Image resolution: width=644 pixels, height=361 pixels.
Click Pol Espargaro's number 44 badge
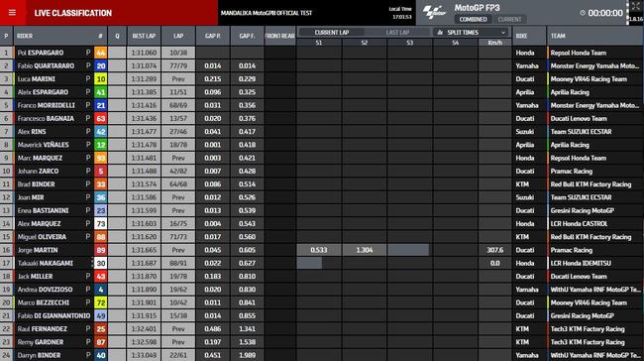(x=101, y=53)
